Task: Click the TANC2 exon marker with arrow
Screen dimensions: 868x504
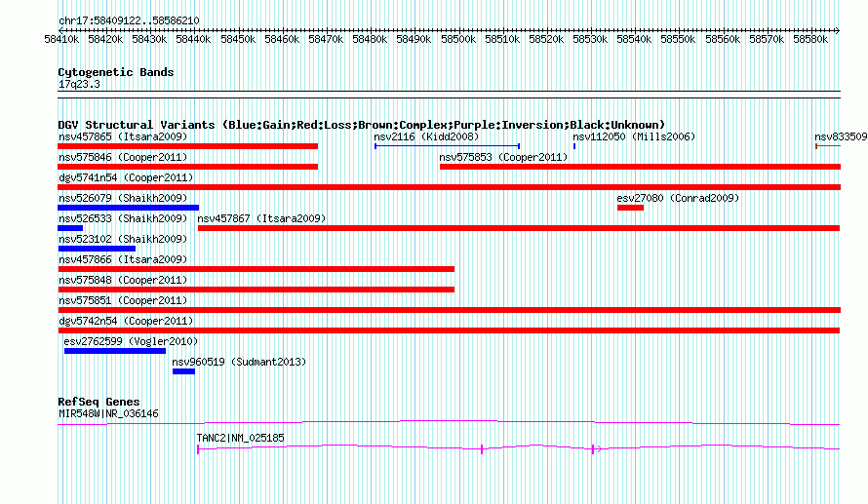Action: click(596, 449)
